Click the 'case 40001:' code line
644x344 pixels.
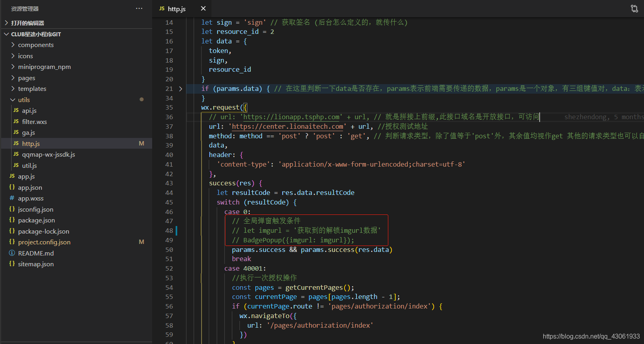click(x=245, y=268)
